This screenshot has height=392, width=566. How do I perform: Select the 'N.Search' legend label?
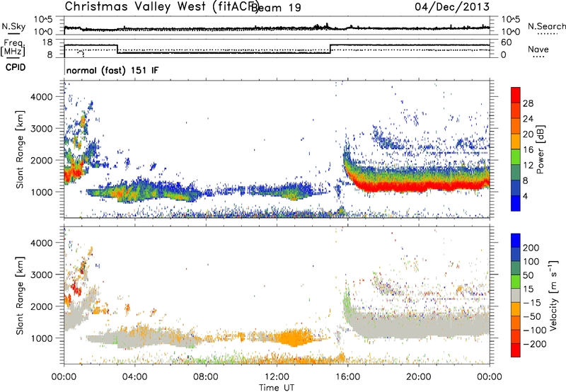[546, 26]
